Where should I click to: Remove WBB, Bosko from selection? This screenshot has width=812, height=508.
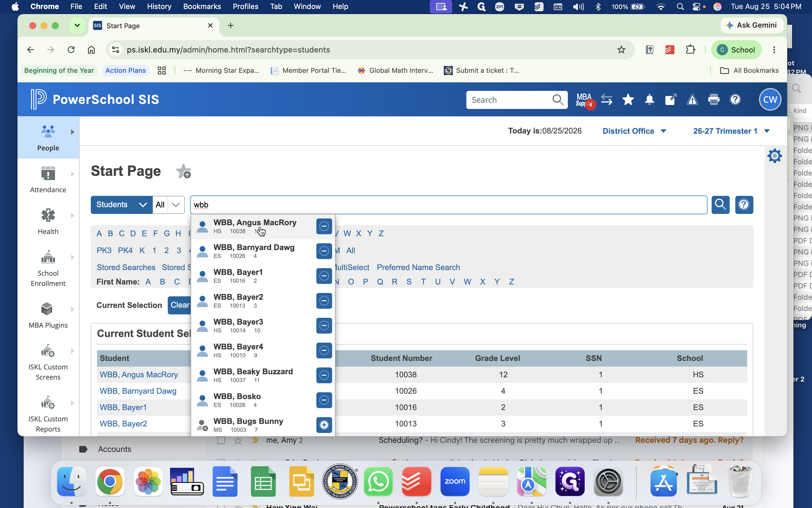pos(324,400)
